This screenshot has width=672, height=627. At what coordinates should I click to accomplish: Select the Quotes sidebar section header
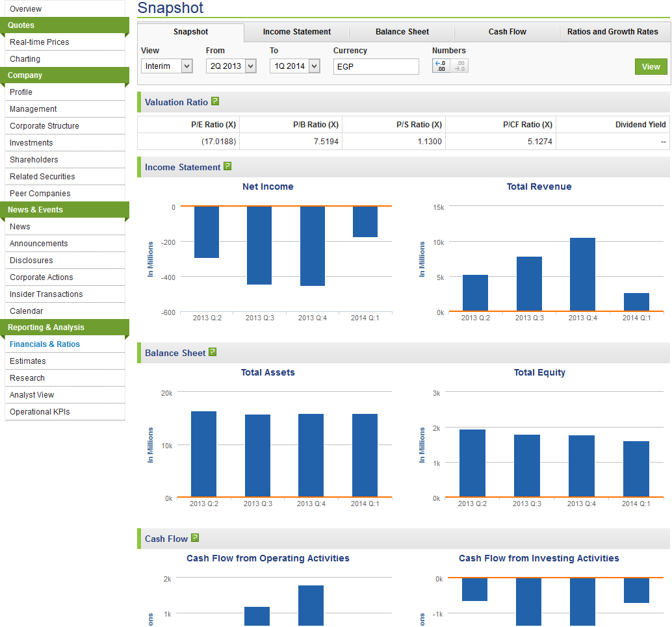[x=64, y=25]
